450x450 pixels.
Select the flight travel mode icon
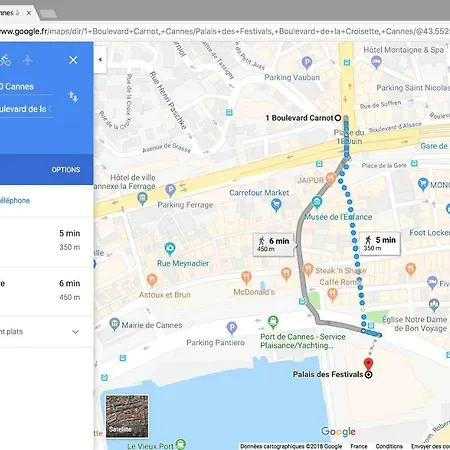coord(28,60)
